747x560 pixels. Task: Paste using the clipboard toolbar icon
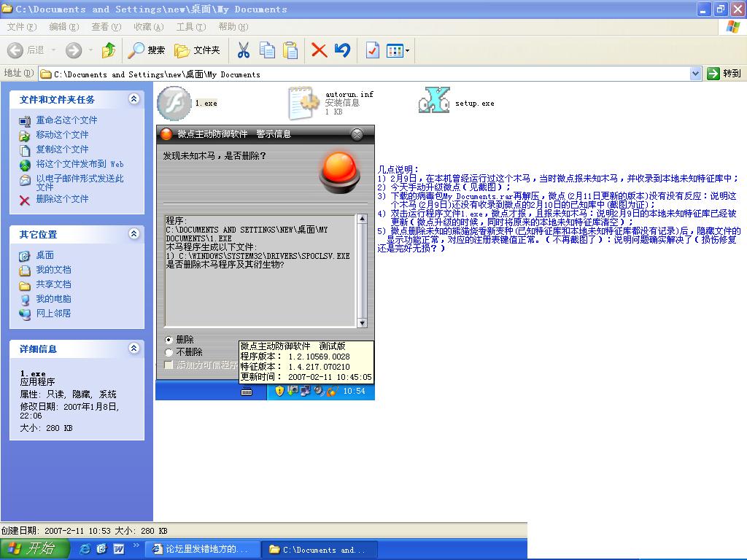(x=290, y=50)
